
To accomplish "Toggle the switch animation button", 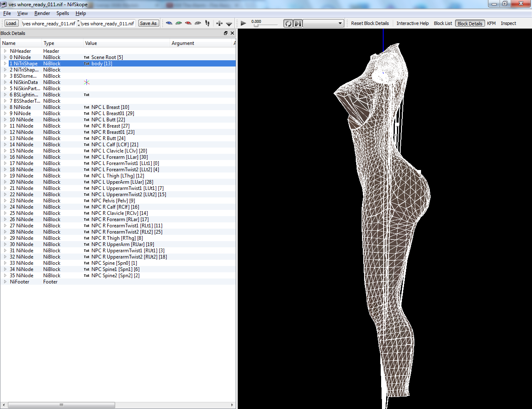I will (x=298, y=23).
